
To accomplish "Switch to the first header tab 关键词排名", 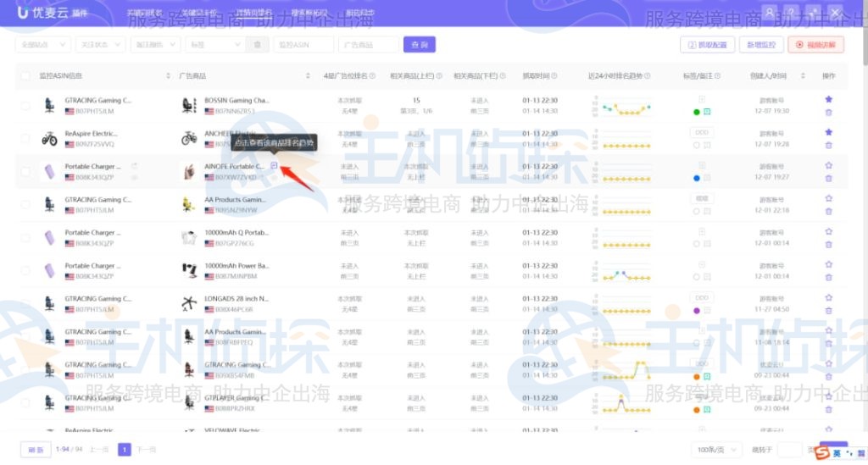I will point(145,12).
